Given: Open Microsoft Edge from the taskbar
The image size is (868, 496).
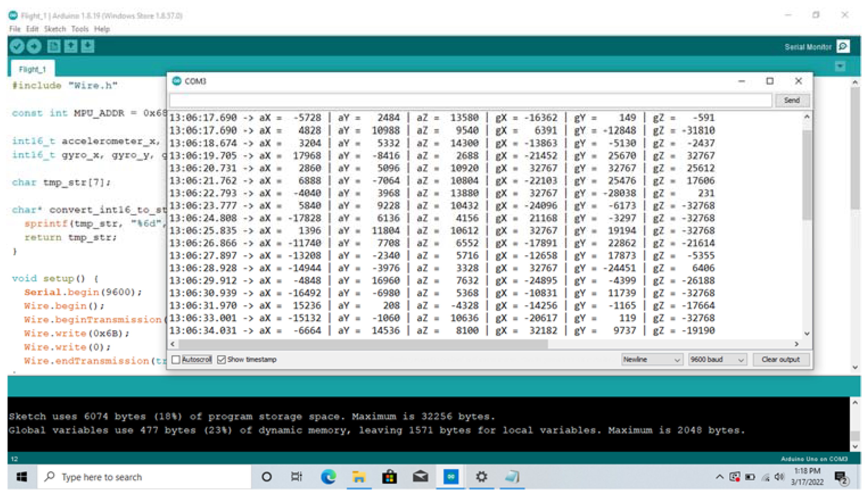Looking at the screenshot, I should click(x=328, y=477).
